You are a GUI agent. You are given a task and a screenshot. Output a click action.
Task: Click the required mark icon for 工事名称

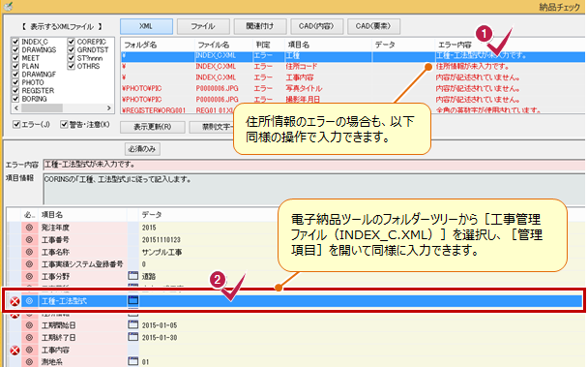29,252
